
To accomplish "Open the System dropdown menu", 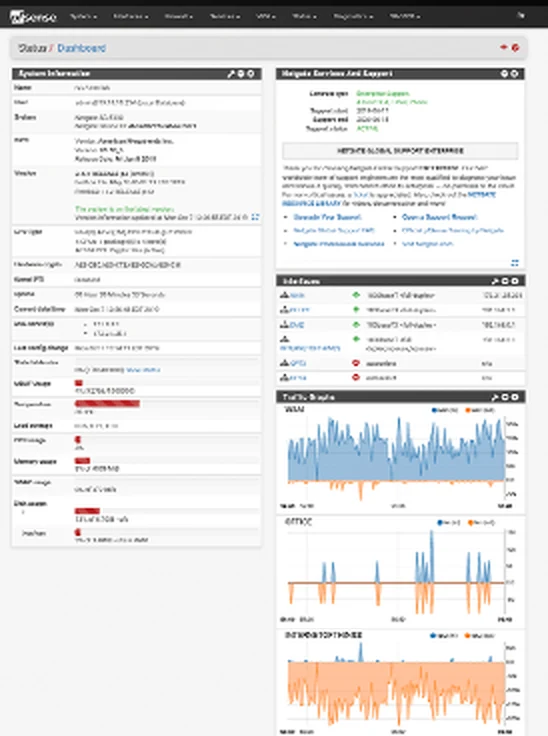I will point(83,16).
